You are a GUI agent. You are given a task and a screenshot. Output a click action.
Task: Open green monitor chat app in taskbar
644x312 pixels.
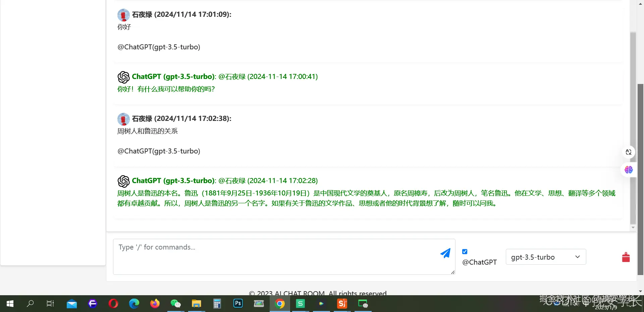[x=363, y=304]
